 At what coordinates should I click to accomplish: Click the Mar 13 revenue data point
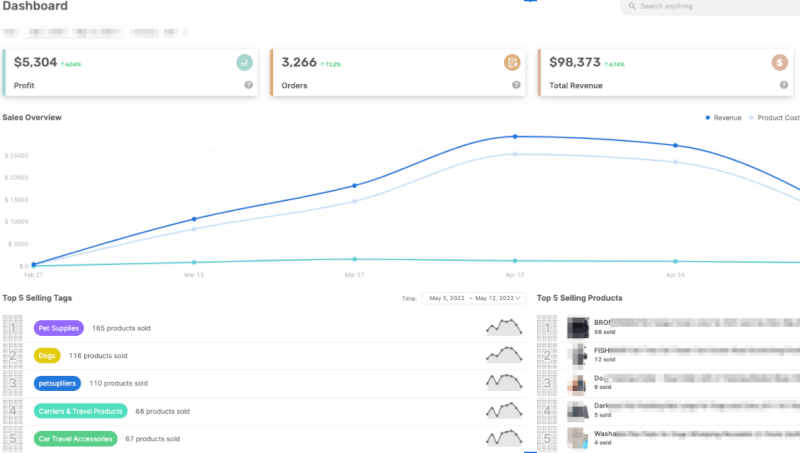coord(194,219)
